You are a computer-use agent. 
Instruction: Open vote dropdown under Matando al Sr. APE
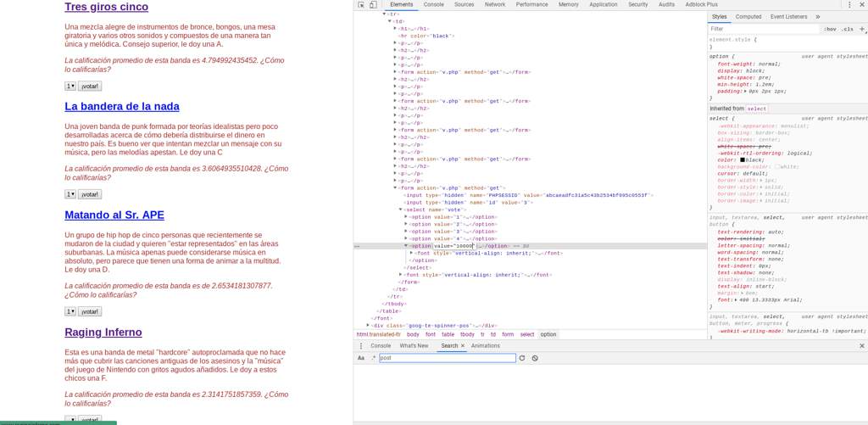coord(70,312)
